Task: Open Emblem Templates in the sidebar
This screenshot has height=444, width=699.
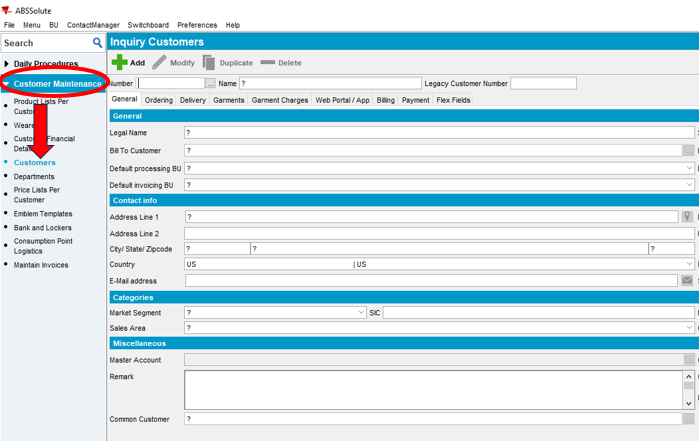Action: [x=43, y=214]
